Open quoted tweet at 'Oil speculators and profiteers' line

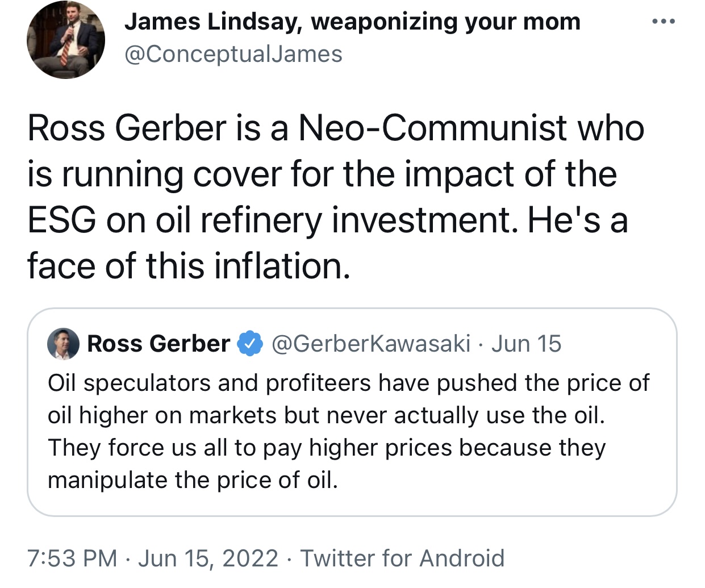tap(348, 383)
